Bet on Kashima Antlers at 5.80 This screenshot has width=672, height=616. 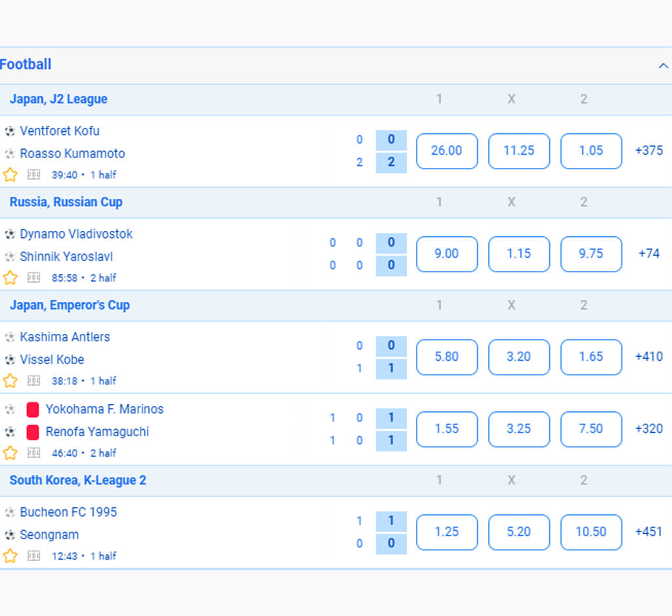coord(446,357)
